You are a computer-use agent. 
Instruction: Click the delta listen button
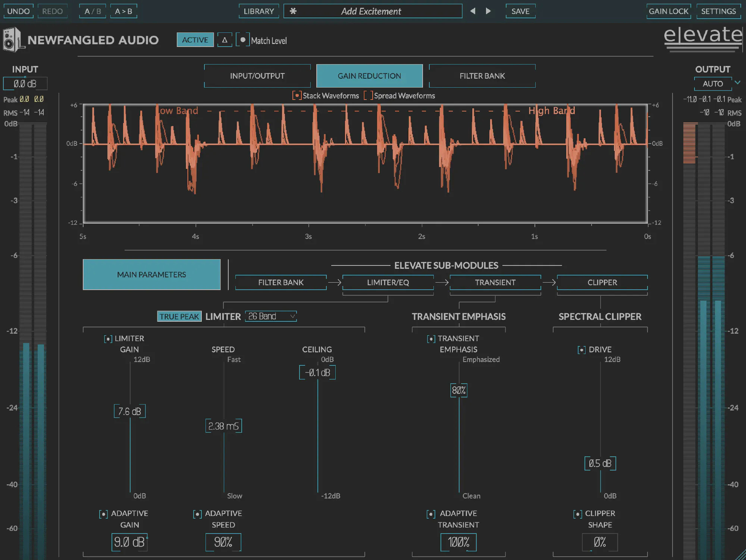pyautogui.click(x=225, y=40)
